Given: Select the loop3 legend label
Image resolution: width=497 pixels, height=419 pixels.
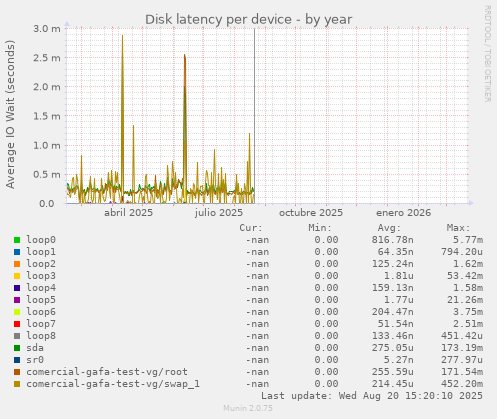Looking at the screenshot, I should (41, 276).
